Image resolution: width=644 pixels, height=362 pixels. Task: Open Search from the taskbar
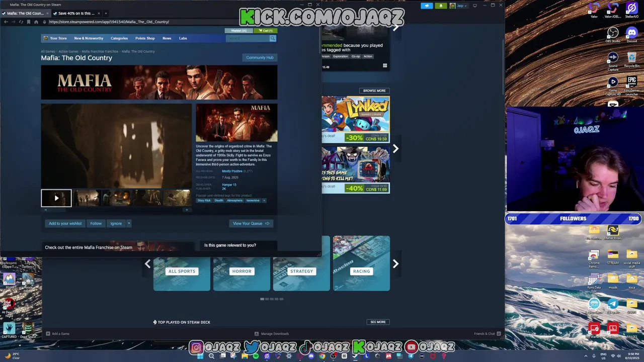click(x=211, y=356)
